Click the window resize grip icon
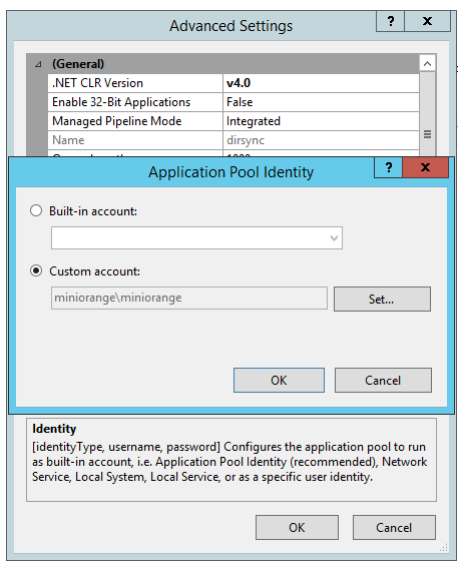Viewport: 463px width, 567px height. pyautogui.click(x=444, y=547)
